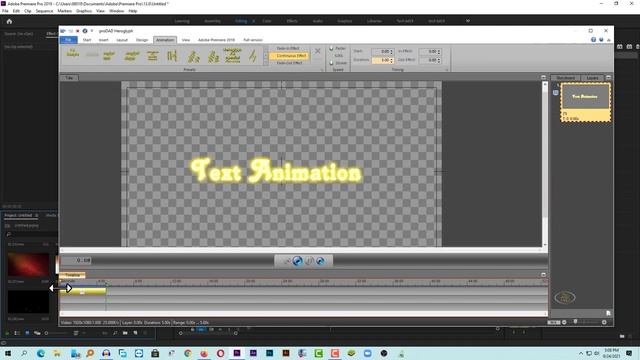The height and width of the screenshot is (360, 640).
Task: Choose the third animation preset icon
Action: click(109, 56)
